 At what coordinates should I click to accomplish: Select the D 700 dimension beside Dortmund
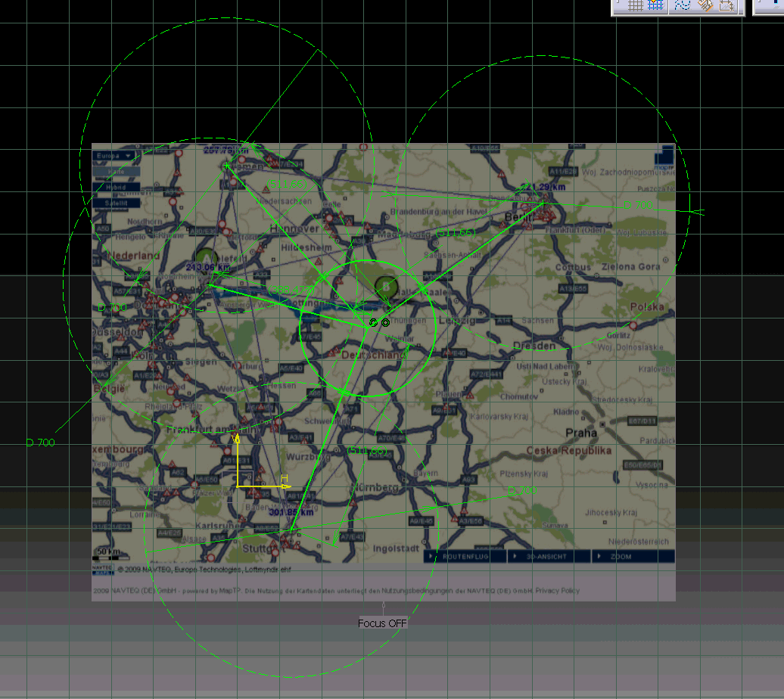pyautogui.click(x=112, y=307)
